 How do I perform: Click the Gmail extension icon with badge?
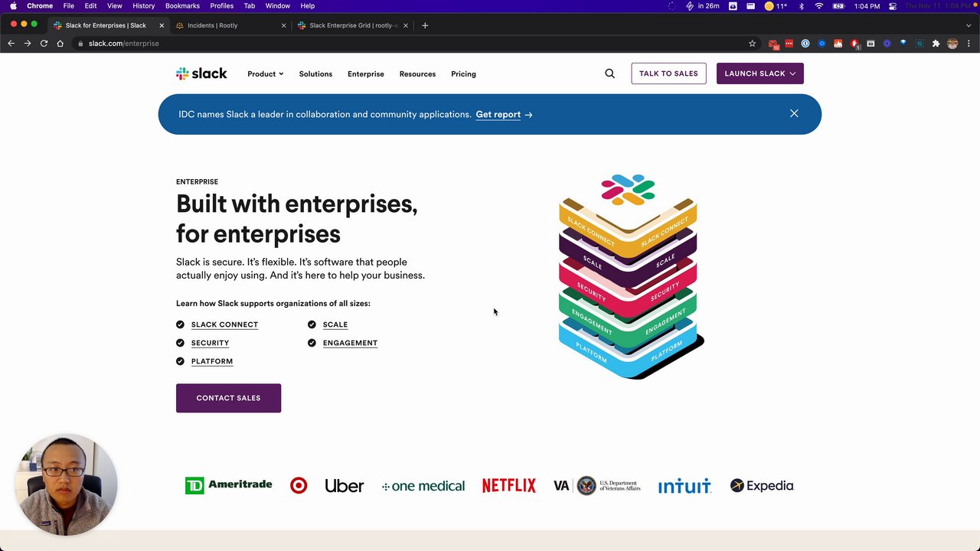click(773, 44)
